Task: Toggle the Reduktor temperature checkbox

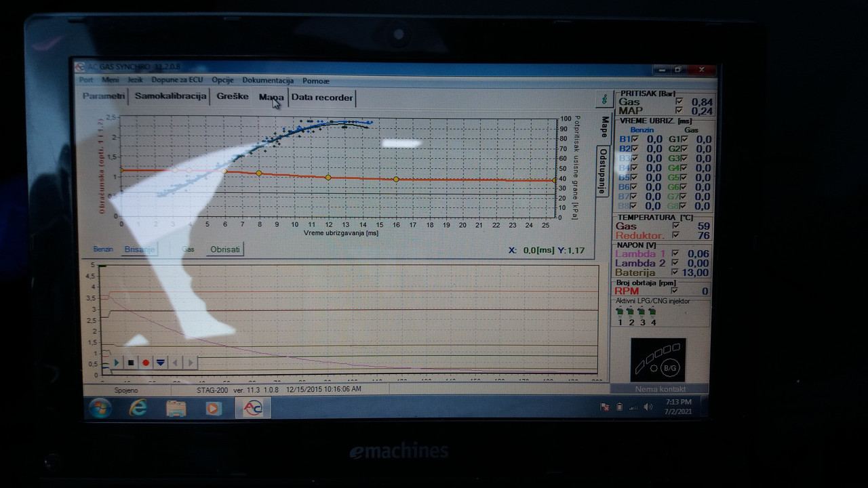Action: (x=676, y=235)
